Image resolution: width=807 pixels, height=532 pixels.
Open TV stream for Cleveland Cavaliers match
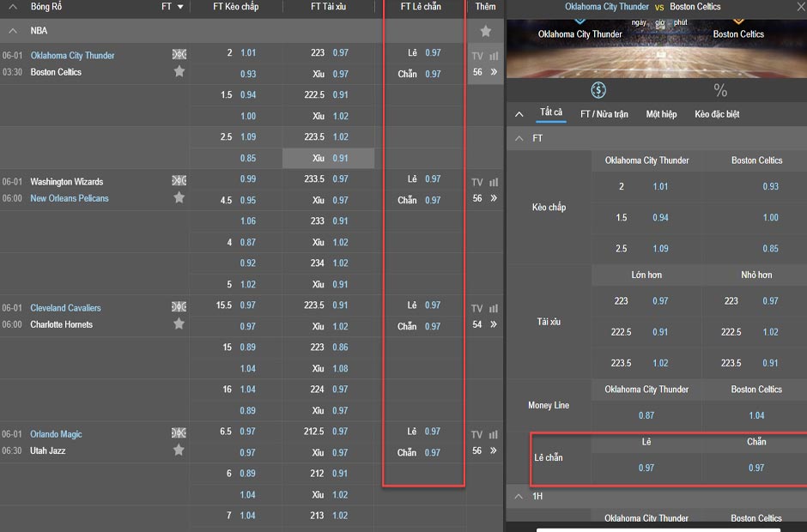(477, 308)
